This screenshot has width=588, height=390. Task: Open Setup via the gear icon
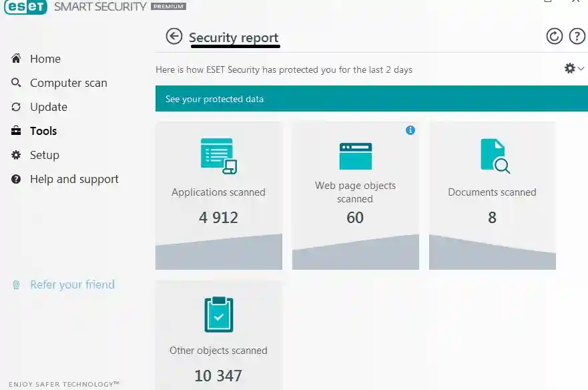point(15,155)
